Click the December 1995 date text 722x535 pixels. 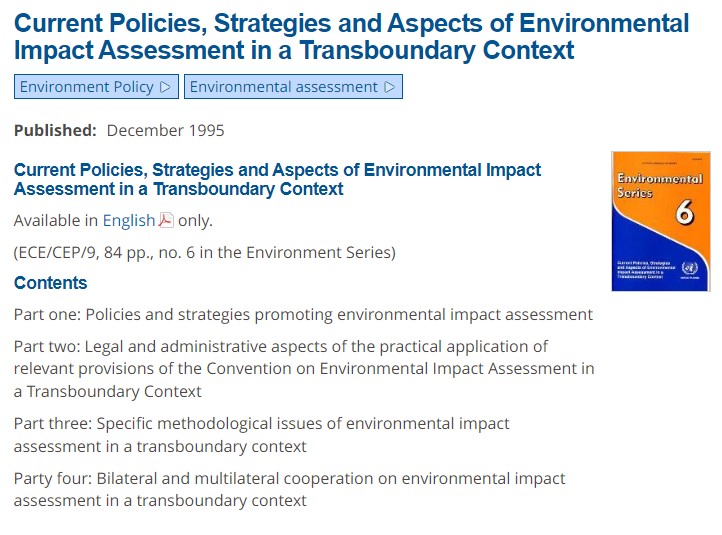[165, 130]
